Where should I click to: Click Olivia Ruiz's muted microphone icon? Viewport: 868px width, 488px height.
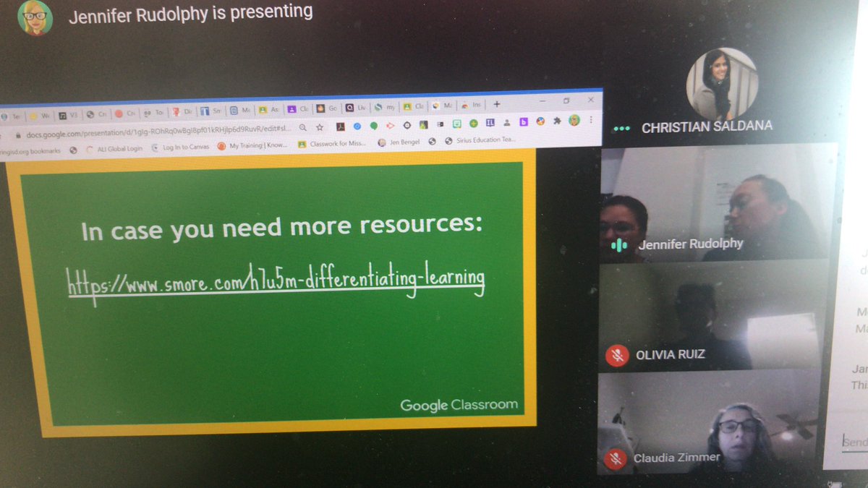pos(617,356)
